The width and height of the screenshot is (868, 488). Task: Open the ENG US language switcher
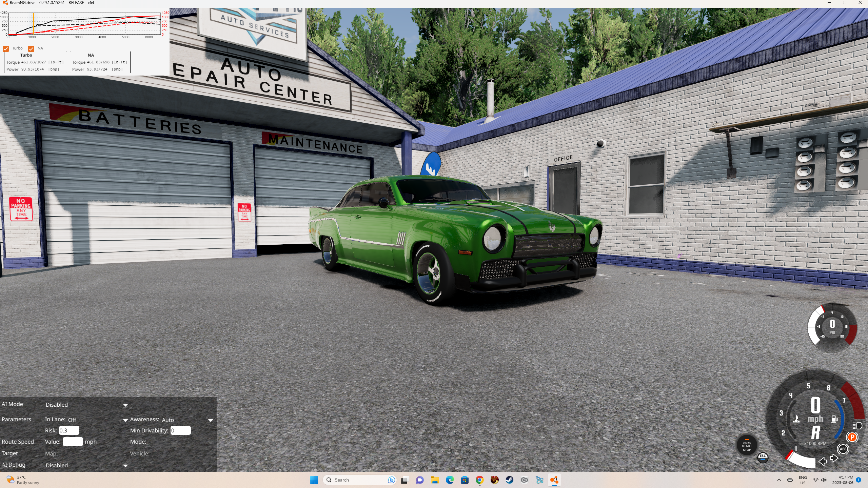click(803, 480)
